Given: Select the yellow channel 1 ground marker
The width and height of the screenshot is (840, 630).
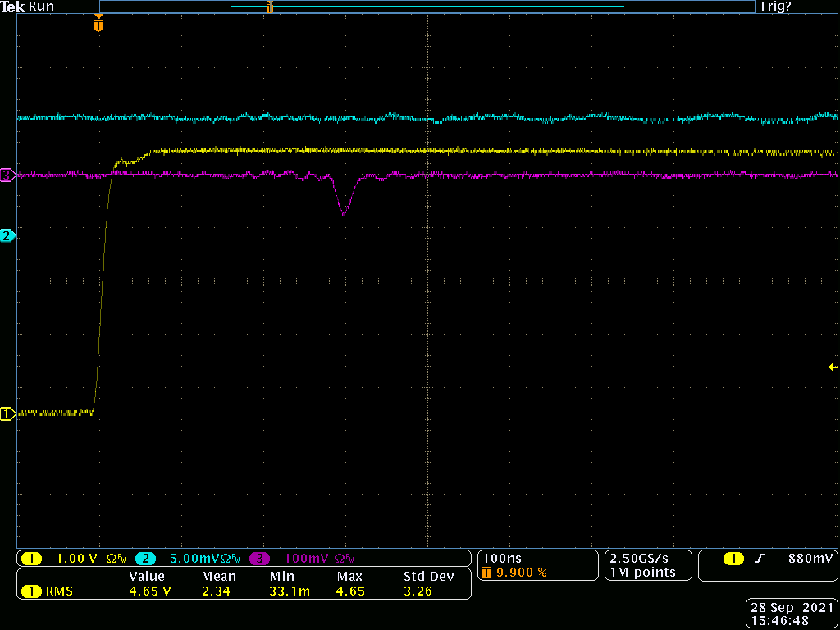Looking at the screenshot, I should coord(7,413).
